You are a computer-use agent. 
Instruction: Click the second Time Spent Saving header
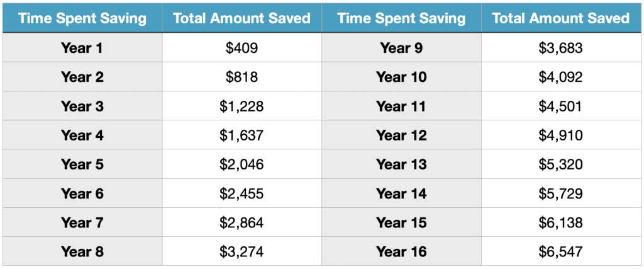click(401, 18)
